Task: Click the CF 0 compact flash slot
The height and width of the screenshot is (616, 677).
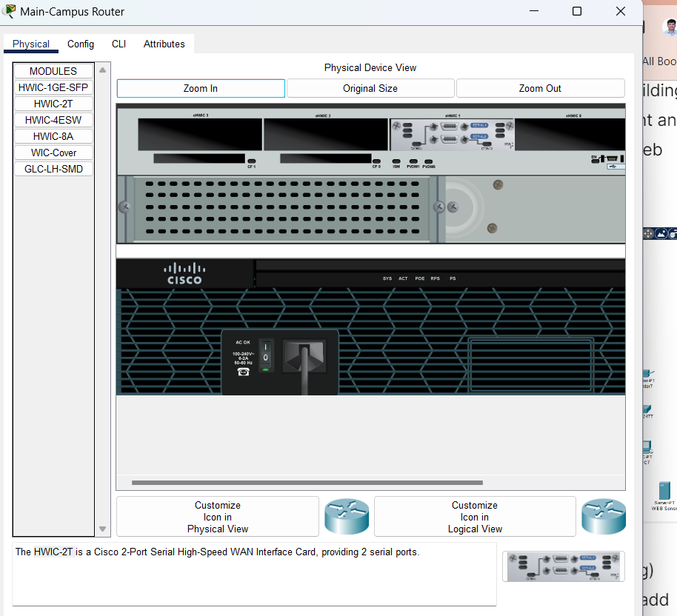Action: point(326,158)
